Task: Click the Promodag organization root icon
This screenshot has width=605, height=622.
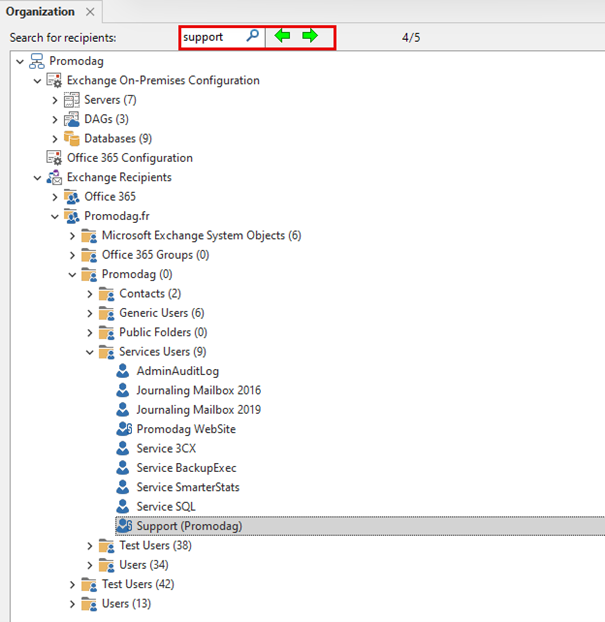Action: [x=37, y=61]
